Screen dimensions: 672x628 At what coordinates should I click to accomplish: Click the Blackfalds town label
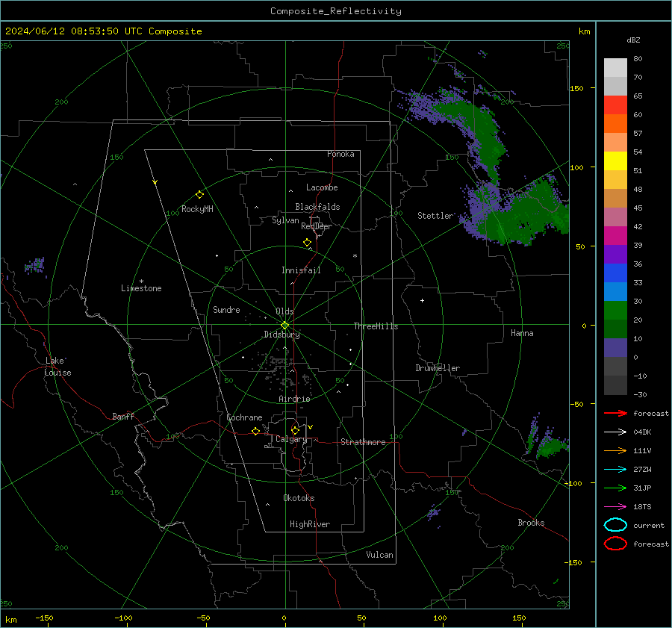click(x=317, y=207)
